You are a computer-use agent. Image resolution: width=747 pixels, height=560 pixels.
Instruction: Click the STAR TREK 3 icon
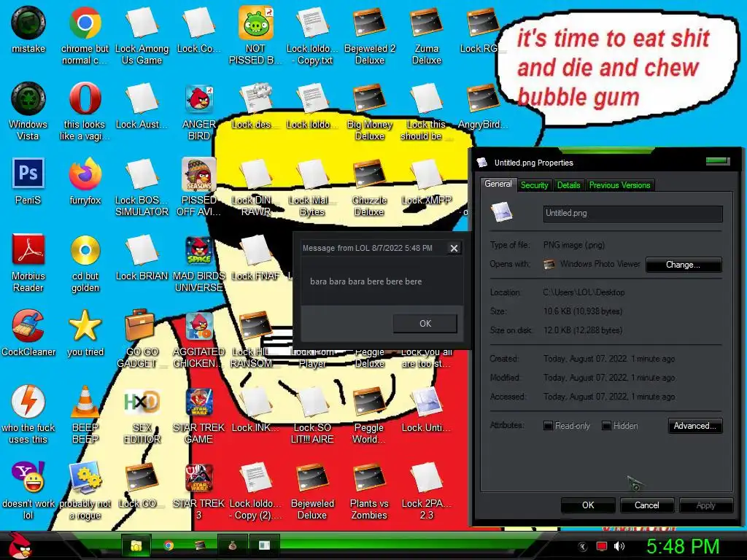(x=198, y=477)
